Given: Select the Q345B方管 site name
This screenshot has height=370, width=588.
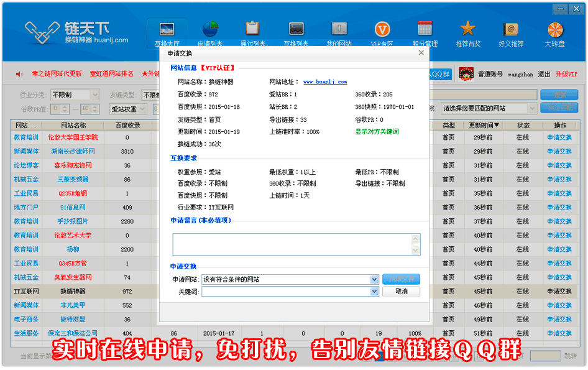Looking at the screenshot, I should coord(73,264).
